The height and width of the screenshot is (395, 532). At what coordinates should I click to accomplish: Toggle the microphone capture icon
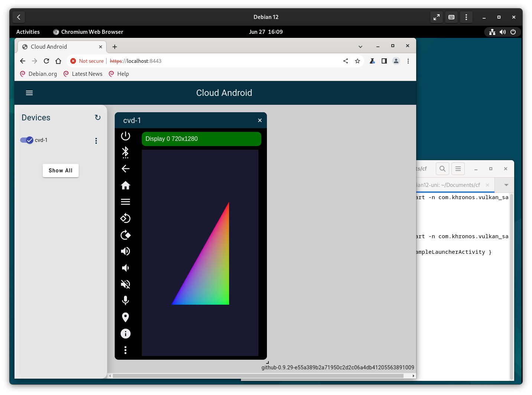[x=125, y=301]
